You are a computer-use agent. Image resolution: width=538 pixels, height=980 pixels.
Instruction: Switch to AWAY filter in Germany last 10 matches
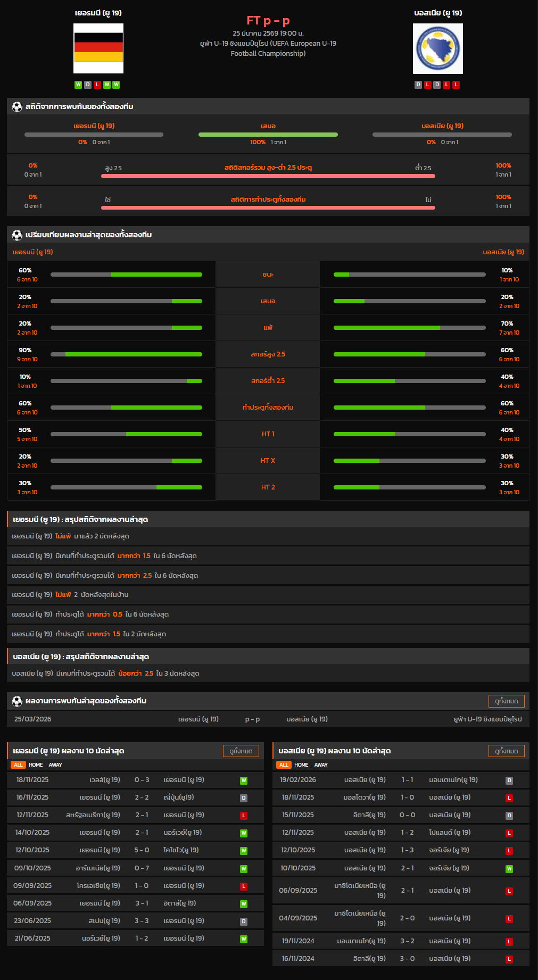coord(55,765)
